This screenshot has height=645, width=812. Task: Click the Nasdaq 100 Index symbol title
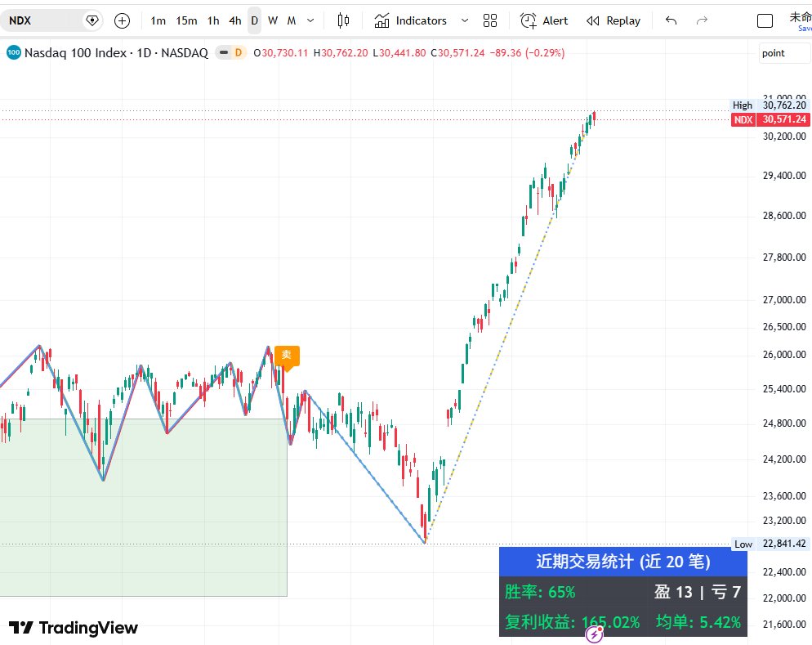(116, 53)
